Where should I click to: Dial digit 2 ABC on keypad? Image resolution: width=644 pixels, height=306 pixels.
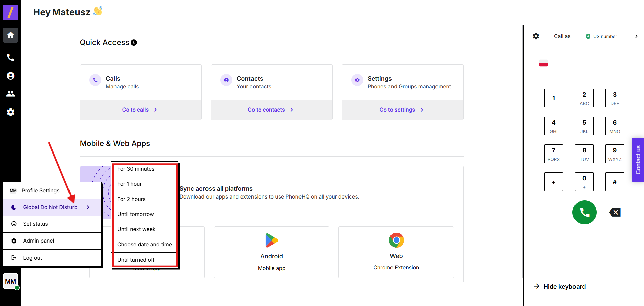pyautogui.click(x=584, y=98)
